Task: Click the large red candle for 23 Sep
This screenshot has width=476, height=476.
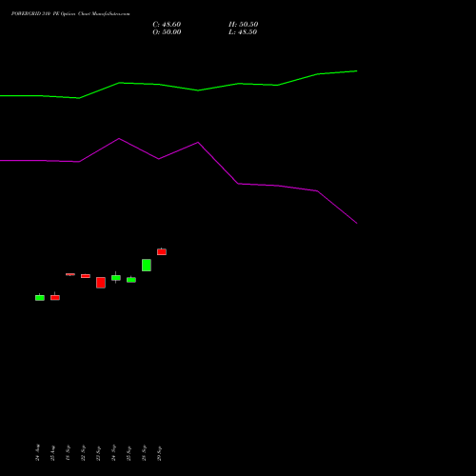Action: 101,283
